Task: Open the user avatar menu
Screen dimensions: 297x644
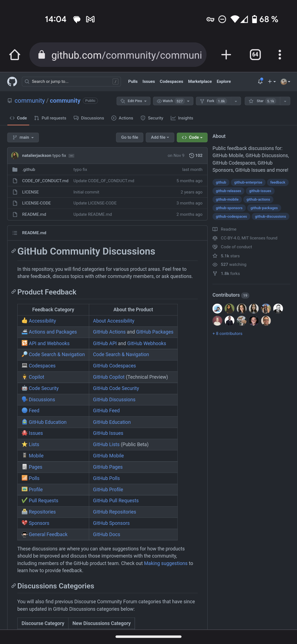Action: click(x=285, y=81)
